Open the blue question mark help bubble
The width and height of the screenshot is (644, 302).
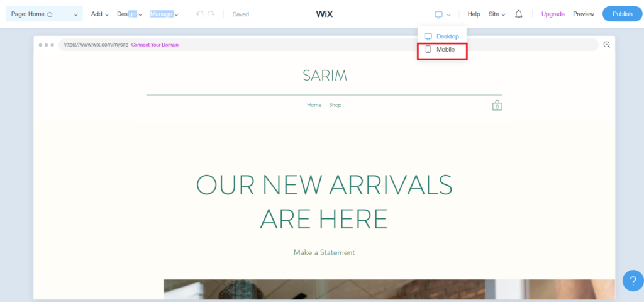coord(633,280)
